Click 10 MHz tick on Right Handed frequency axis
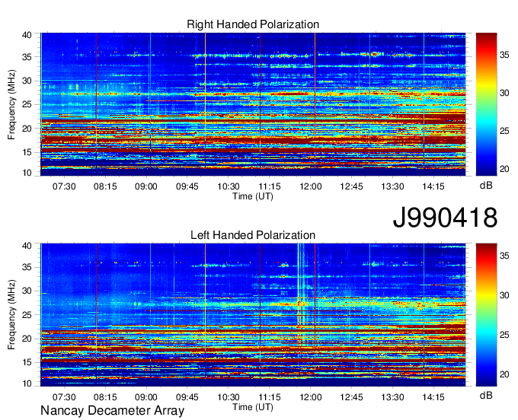 tap(27, 173)
